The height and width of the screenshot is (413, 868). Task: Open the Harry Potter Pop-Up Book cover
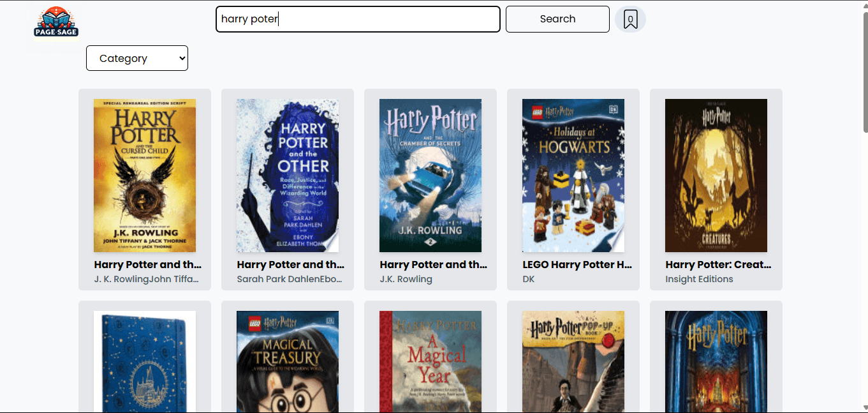(573, 361)
